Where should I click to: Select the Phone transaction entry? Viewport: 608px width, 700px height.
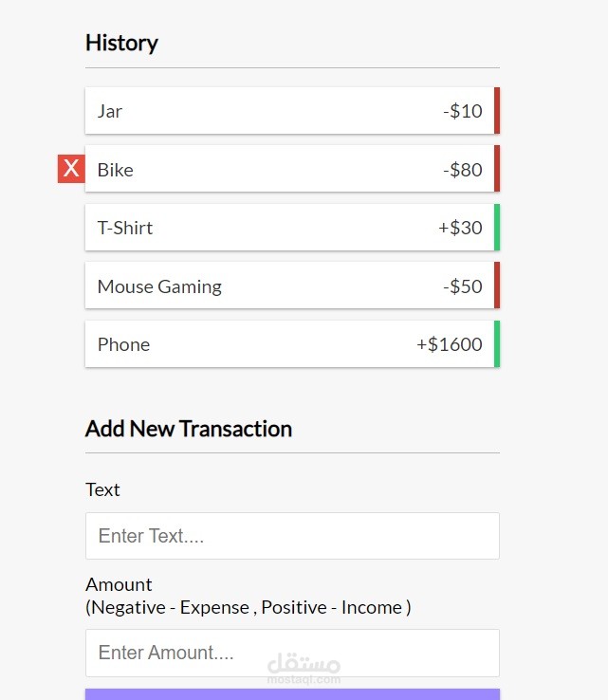click(x=285, y=344)
